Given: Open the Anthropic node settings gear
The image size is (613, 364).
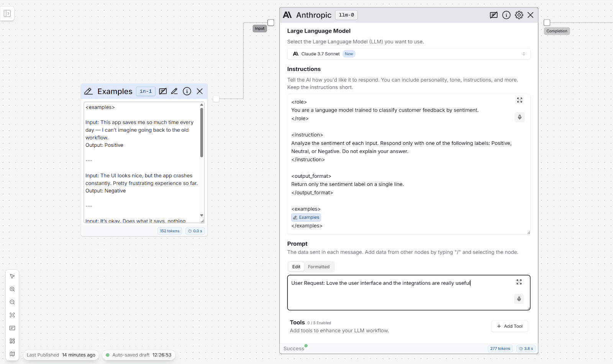Looking at the screenshot, I should coord(519,15).
